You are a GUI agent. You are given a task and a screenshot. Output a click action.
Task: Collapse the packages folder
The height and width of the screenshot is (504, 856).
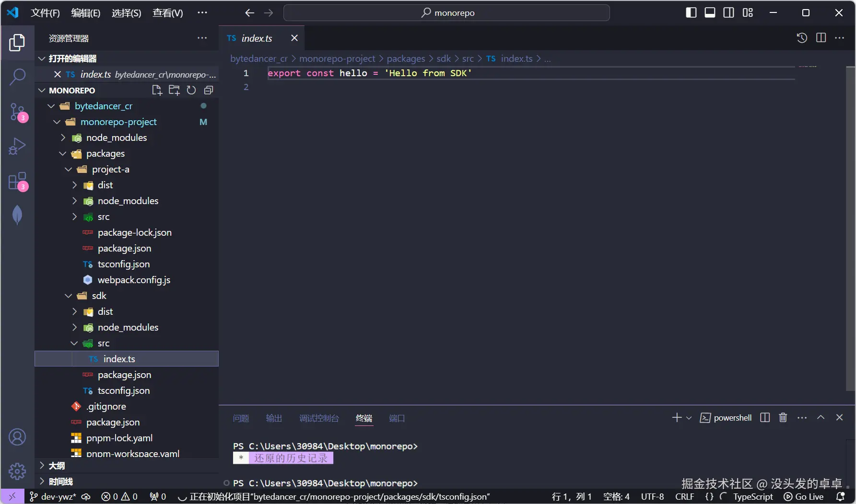(x=63, y=153)
